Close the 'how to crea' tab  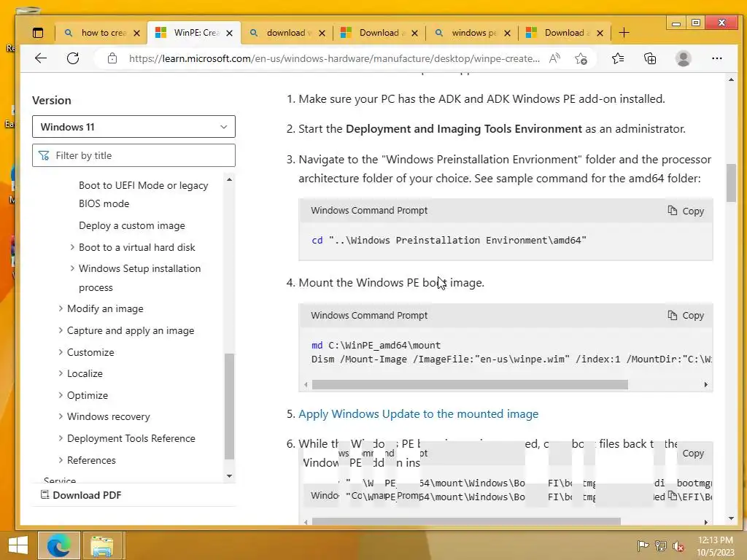point(136,34)
